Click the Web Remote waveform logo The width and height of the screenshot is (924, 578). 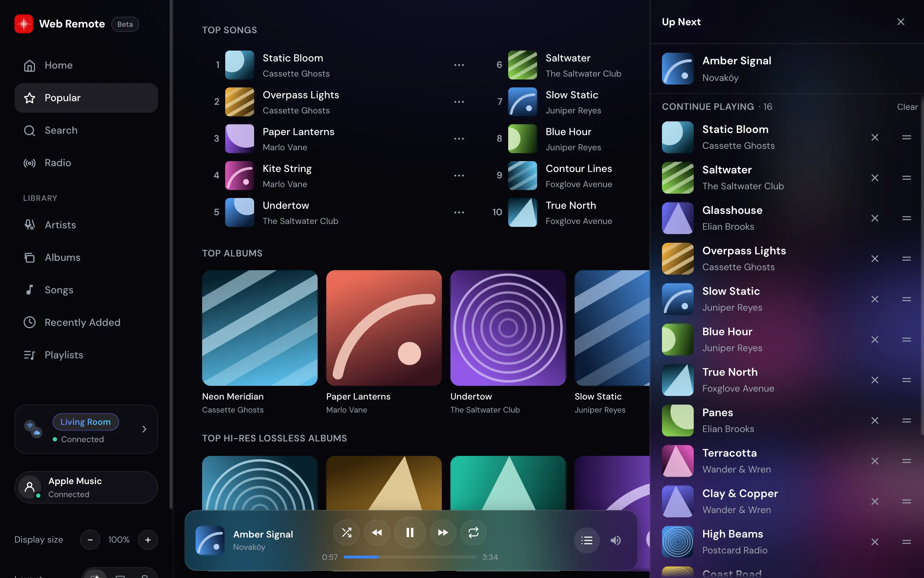point(24,24)
